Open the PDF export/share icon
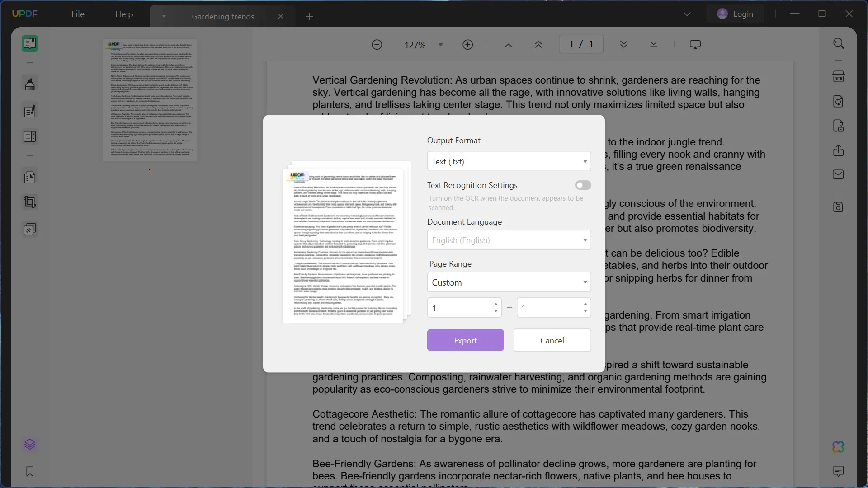Screen dimensions: 868x488 [838, 151]
